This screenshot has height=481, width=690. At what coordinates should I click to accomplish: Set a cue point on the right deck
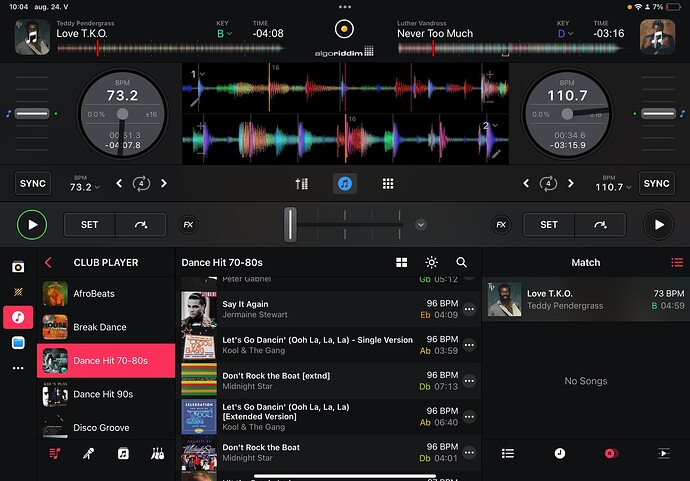coord(549,225)
